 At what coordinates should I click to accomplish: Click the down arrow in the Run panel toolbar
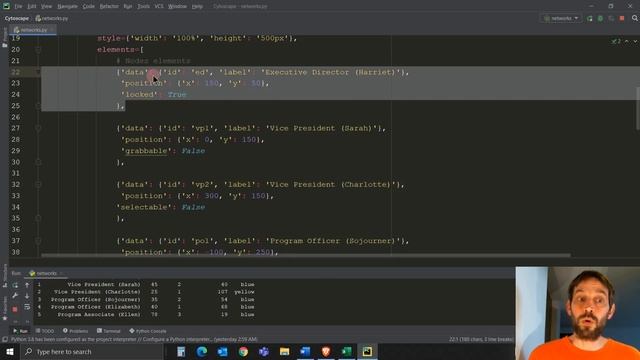[27, 296]
